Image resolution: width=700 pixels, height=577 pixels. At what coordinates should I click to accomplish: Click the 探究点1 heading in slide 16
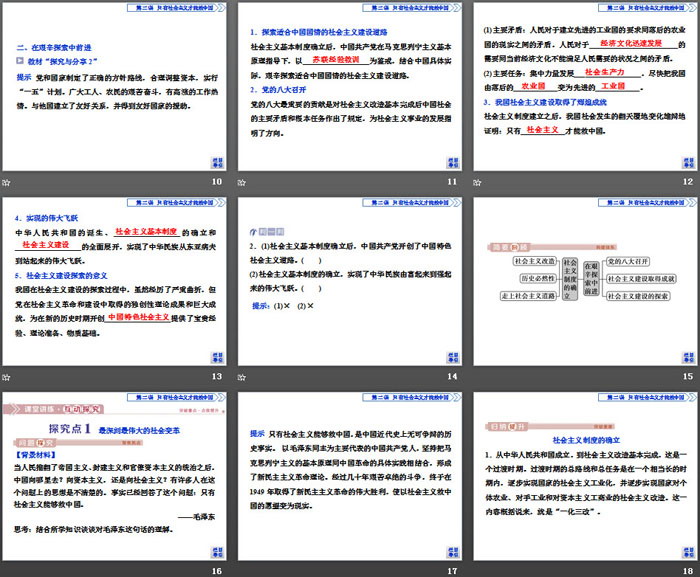click(70, 429)
